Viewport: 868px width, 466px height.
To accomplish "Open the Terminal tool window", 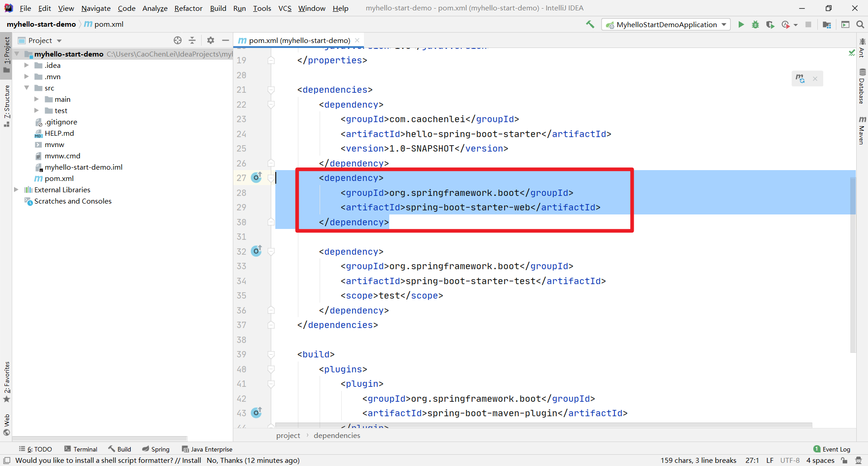I will (x=81, y=449).
